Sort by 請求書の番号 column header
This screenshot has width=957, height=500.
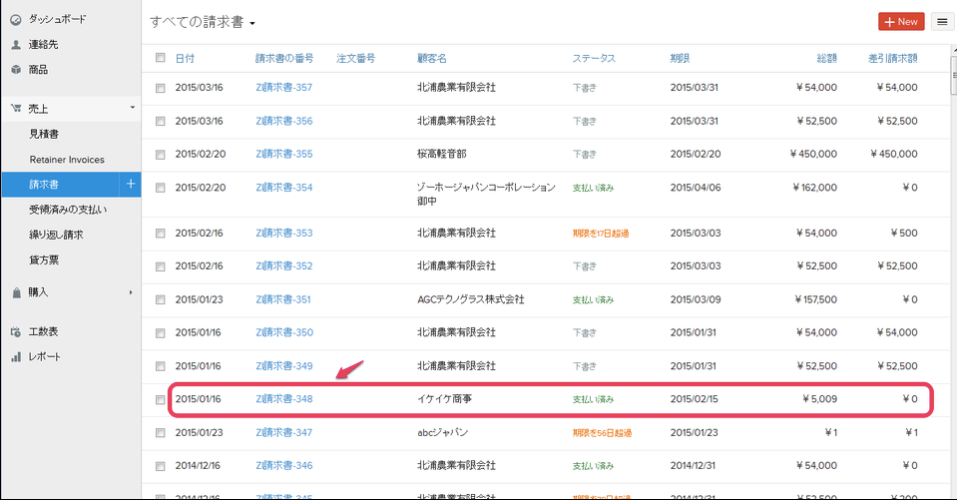click(x=284, y=59)
